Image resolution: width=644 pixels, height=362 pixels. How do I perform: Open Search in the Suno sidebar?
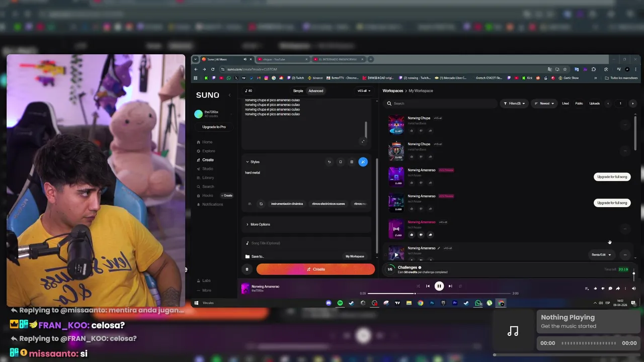205,187
